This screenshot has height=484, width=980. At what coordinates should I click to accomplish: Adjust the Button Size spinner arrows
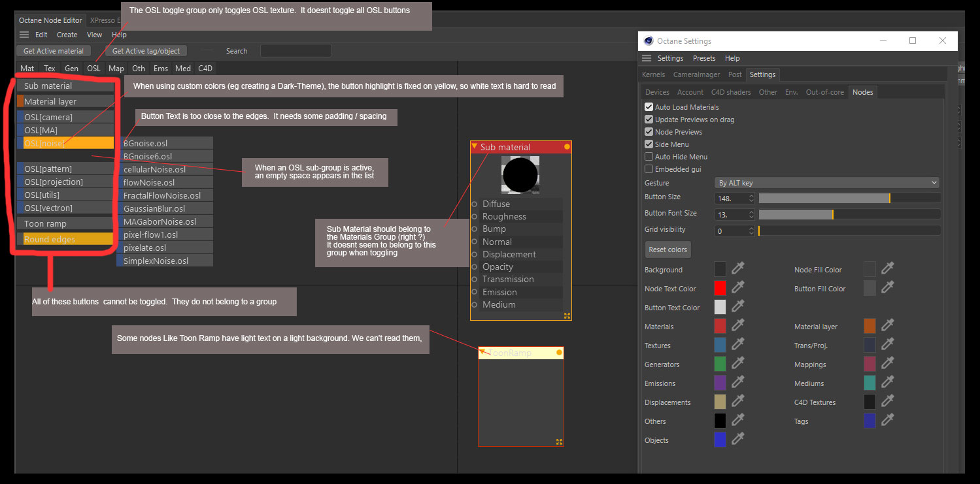751,197
